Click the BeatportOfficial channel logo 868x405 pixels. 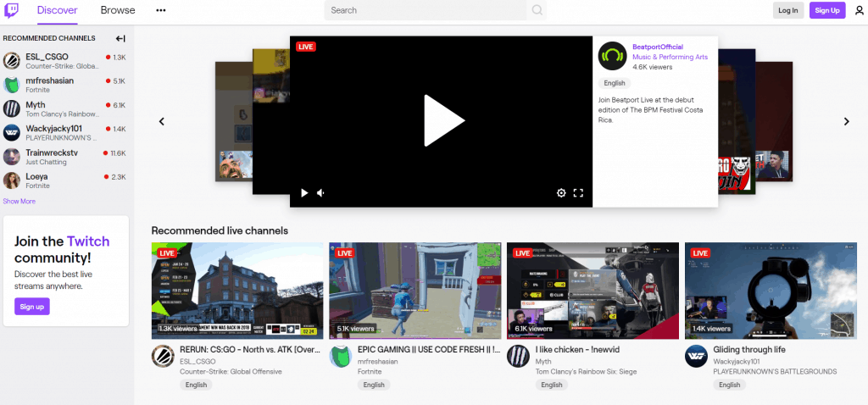612,56
